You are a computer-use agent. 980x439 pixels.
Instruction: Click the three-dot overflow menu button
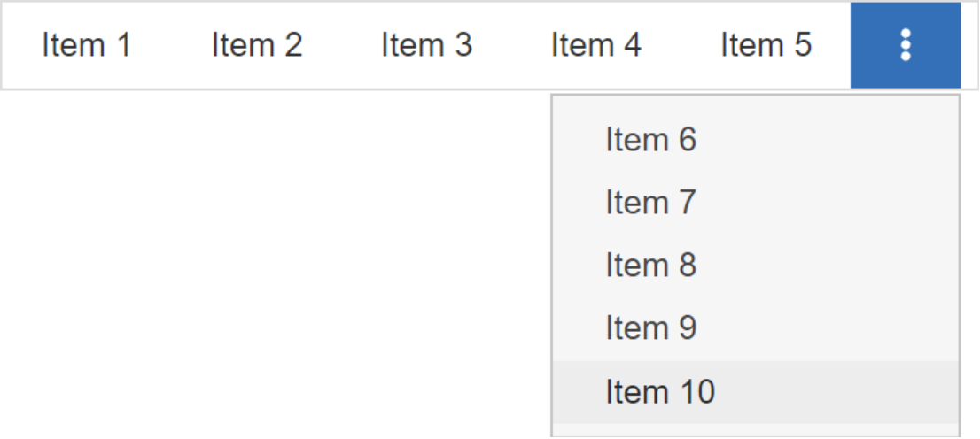click(x=905, y=45)
